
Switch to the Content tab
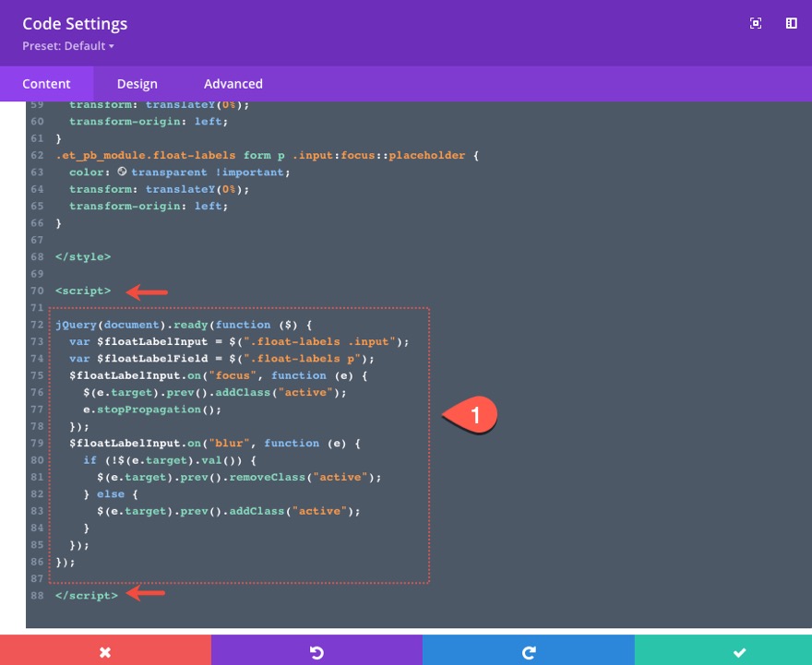pyautogui.click(x=46, y=84)
